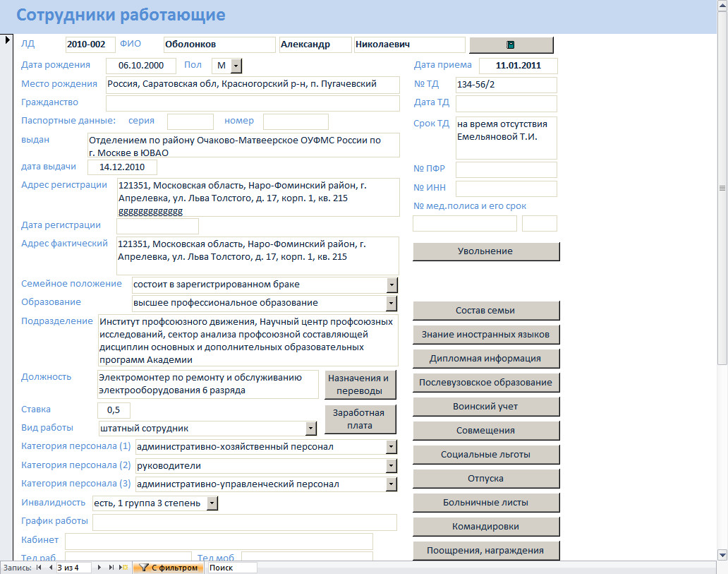Open Дипломная информация

(485, 359)
